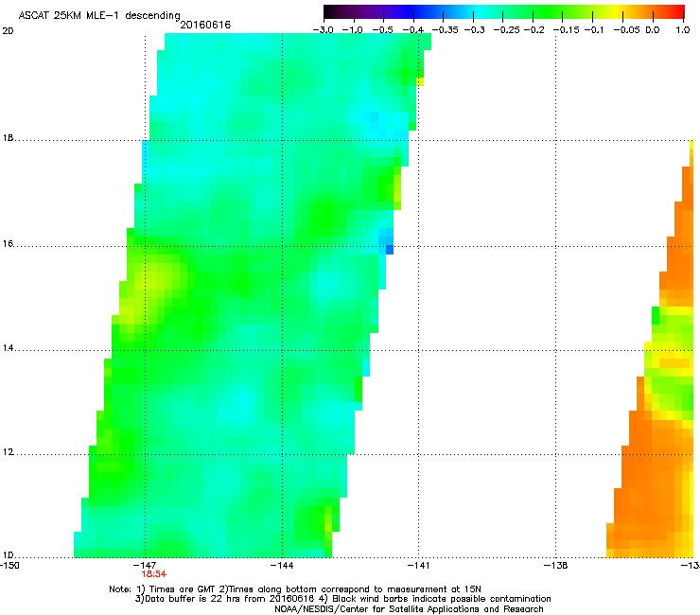Screen dimensions: 700x615
Task: Click the colorbar label -0.5
Action: (383, 30)
